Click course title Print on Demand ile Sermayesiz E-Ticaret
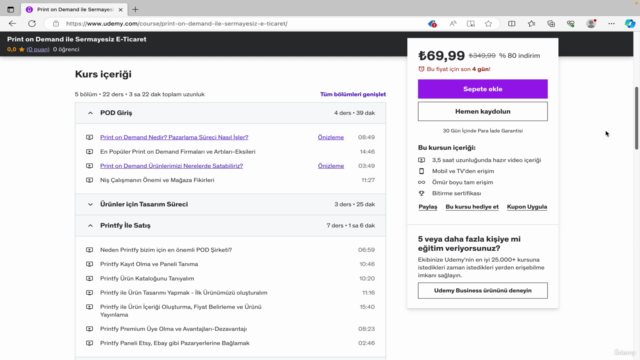Screen dimensions: 640x360 [77, 39]
